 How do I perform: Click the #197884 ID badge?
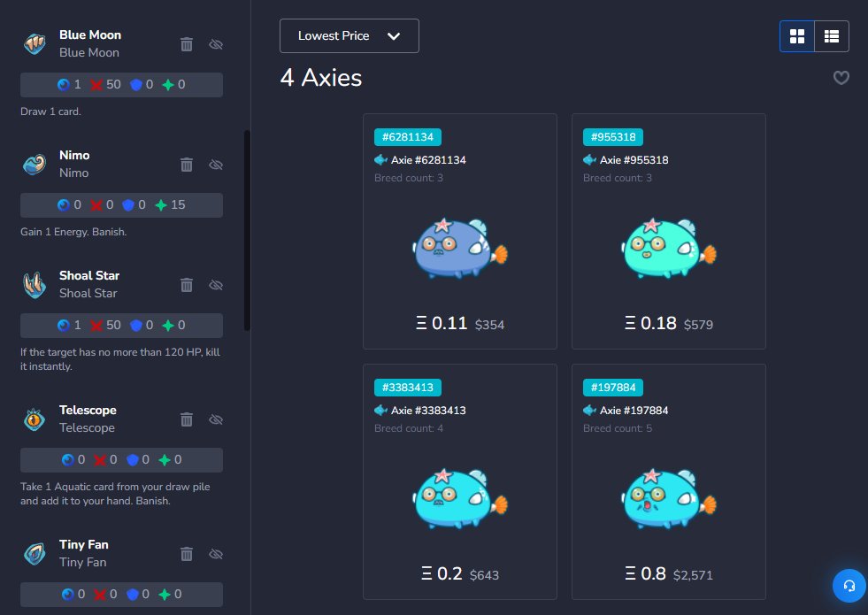[x=613, y=387]
